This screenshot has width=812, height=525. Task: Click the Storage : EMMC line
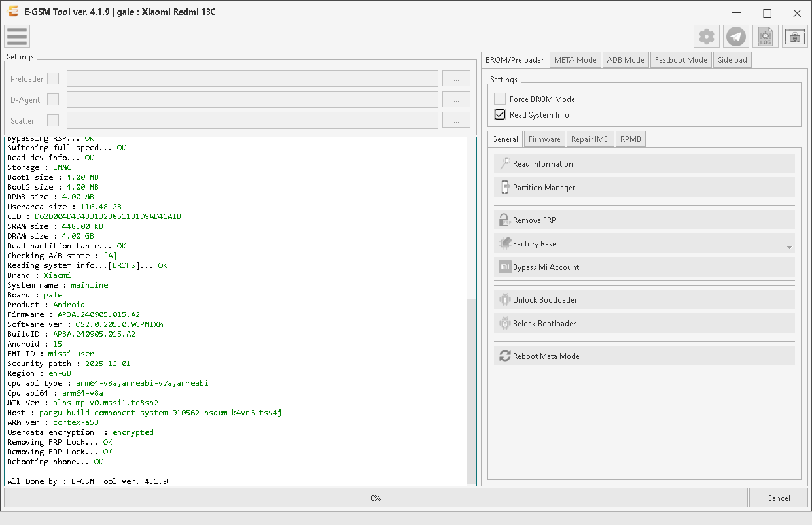tap(39, 167)
